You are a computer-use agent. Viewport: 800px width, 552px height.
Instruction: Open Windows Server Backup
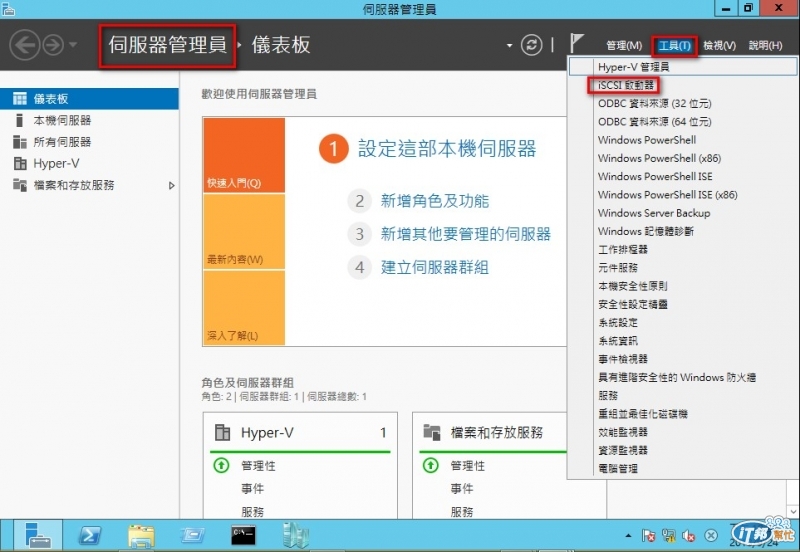click(683, 213)
